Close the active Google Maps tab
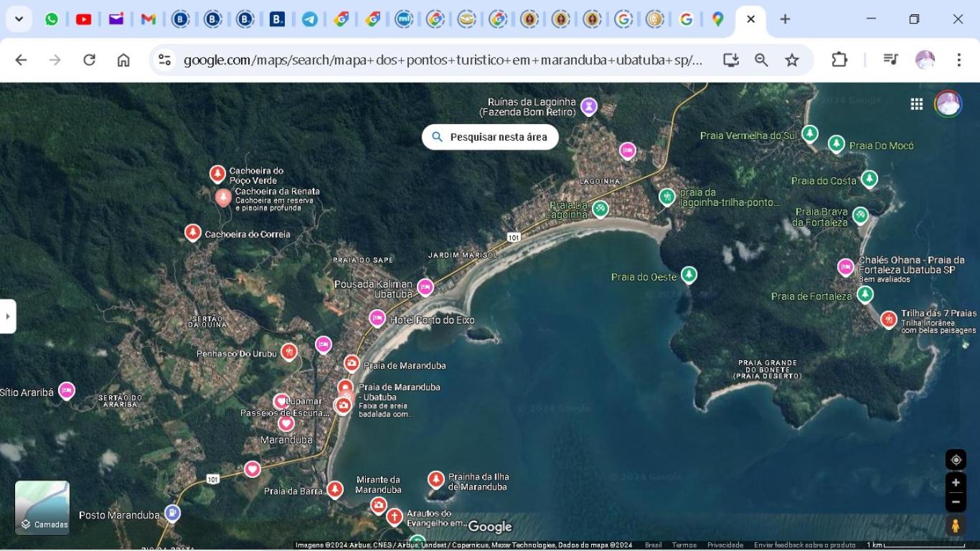 click(x=750, y=19)
